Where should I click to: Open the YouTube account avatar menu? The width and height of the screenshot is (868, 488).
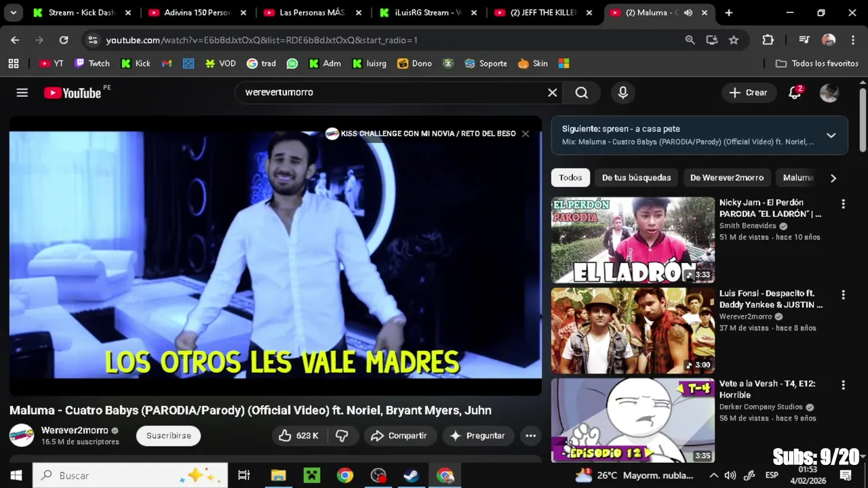click(829, 93)
